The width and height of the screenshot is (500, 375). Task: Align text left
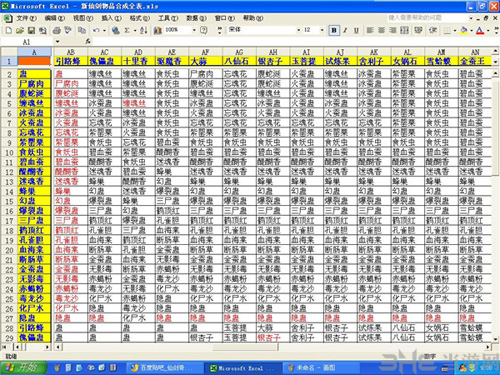pos(370,30)
